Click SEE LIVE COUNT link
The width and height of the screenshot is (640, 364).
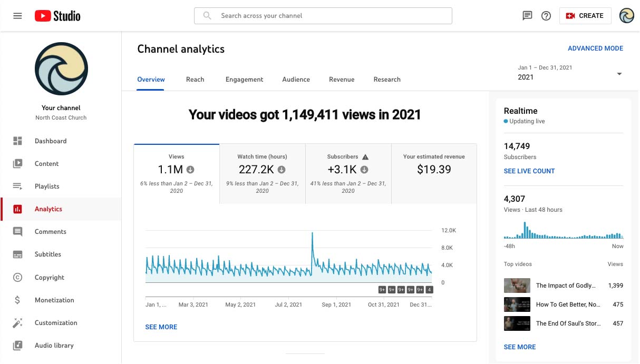(529, 171)
